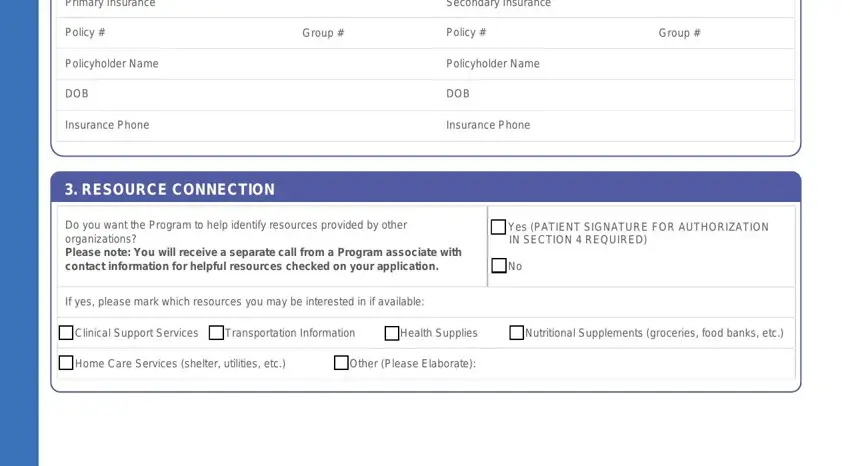850x466 pixels.
Task: Check the Yes patient authorization checkbox
Action: [x=498, y=226]
